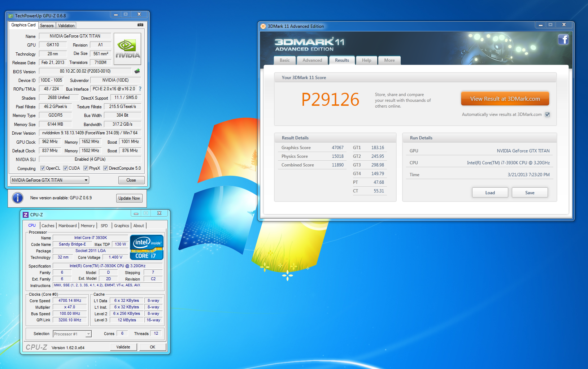The image size is (588, 369).
Task: Click the Shaders value 2688 Unified
Action: tap(58, 97)
